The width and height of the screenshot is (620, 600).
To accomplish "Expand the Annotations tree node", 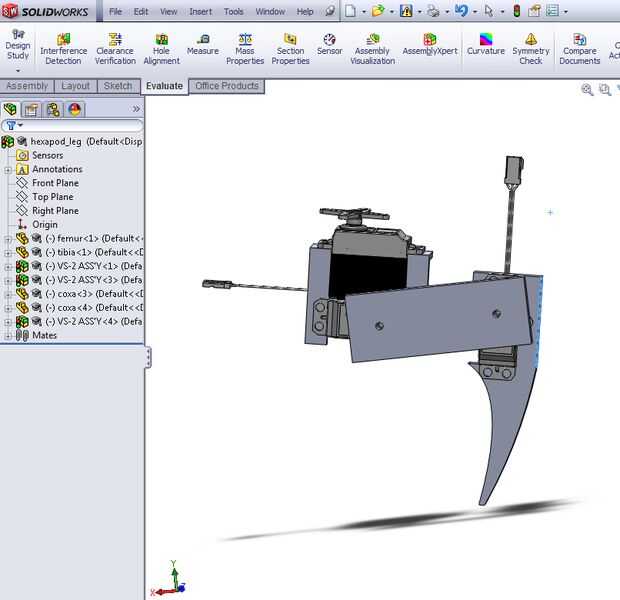I will [x=8, y=170].
